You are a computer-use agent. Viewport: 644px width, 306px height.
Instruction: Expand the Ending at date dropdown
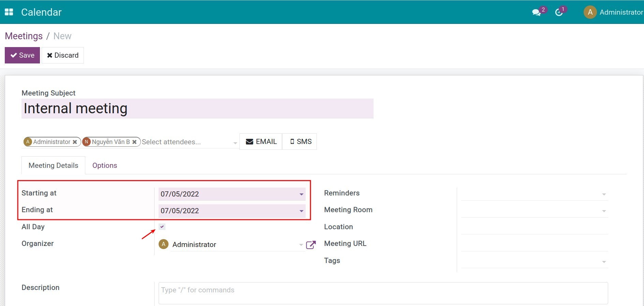(x=301, y=211)
